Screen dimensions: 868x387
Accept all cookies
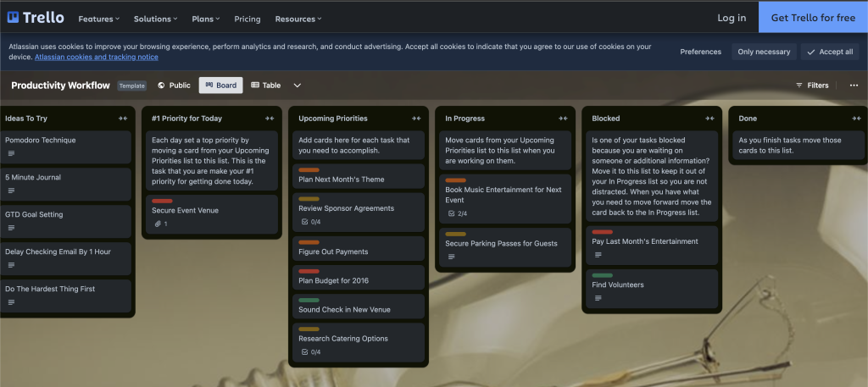830,52
